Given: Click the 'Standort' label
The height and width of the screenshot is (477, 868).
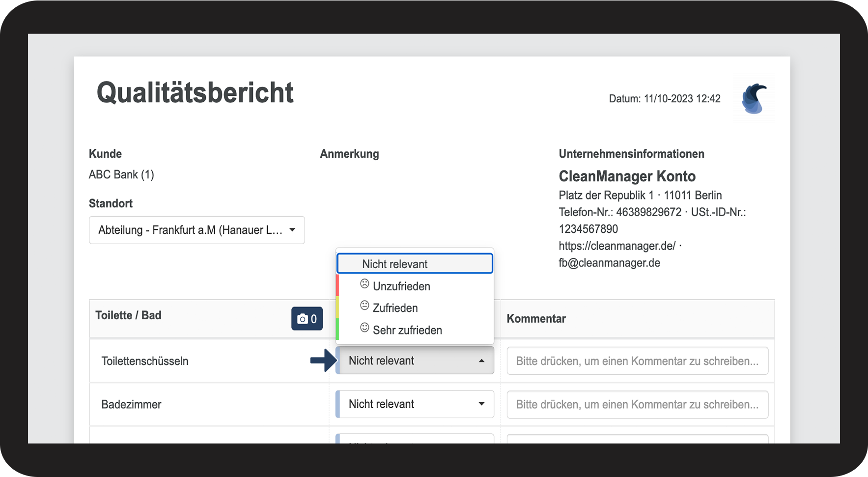Looking at the screenshot, I should 111,203.
